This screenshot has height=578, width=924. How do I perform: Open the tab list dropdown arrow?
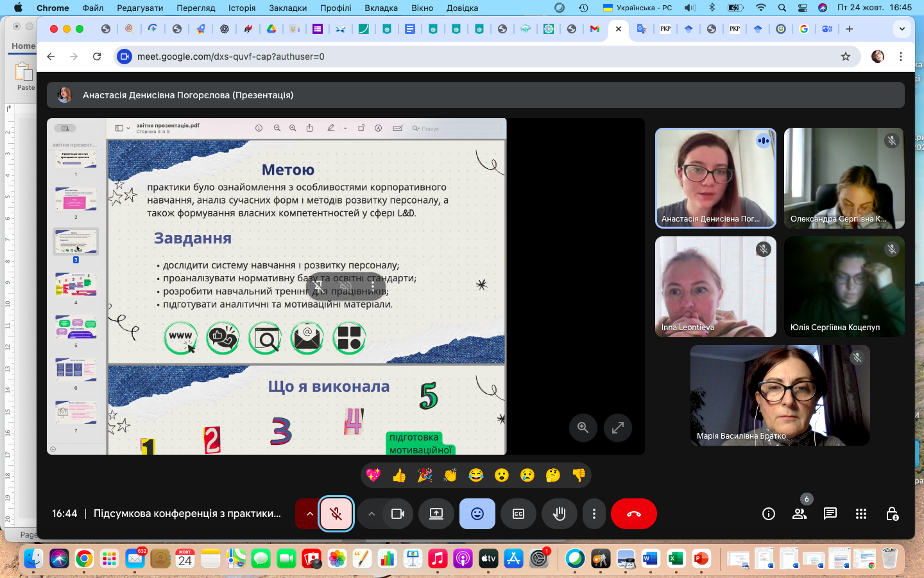(x=902, y=29)
